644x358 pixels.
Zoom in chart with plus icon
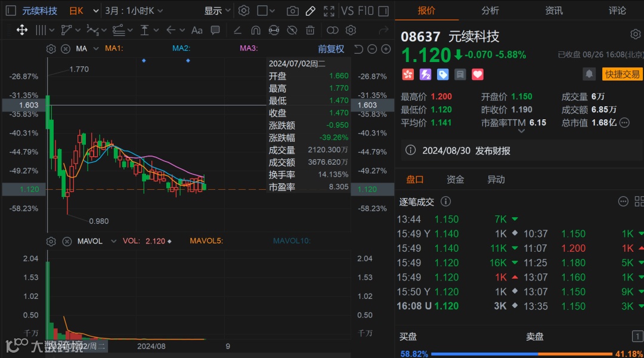pyautogui.click(x=386, y=50)
